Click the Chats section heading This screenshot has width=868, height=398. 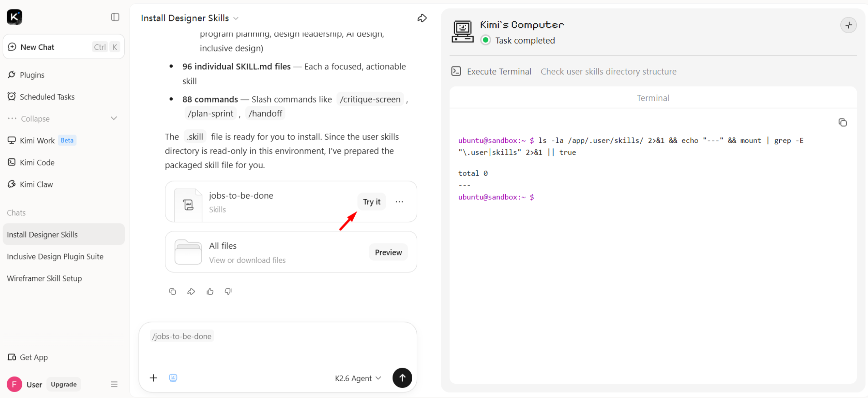point(16,213)
